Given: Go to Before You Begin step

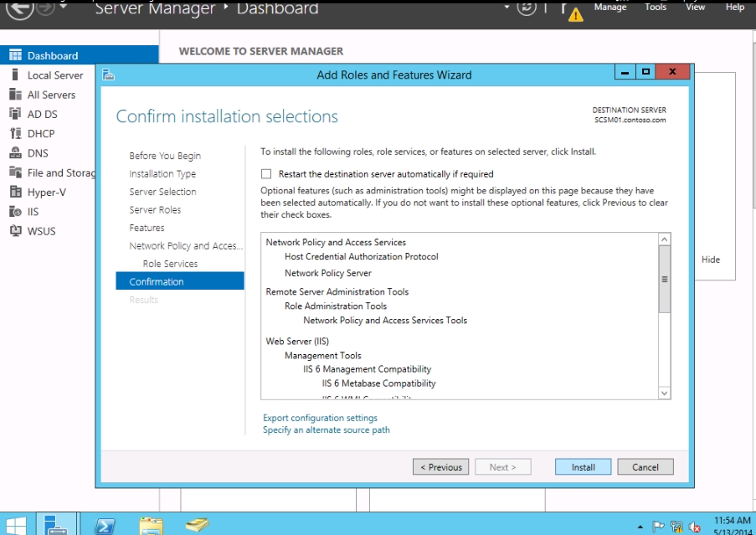Looking at the screenshot, I should point(165,156).
